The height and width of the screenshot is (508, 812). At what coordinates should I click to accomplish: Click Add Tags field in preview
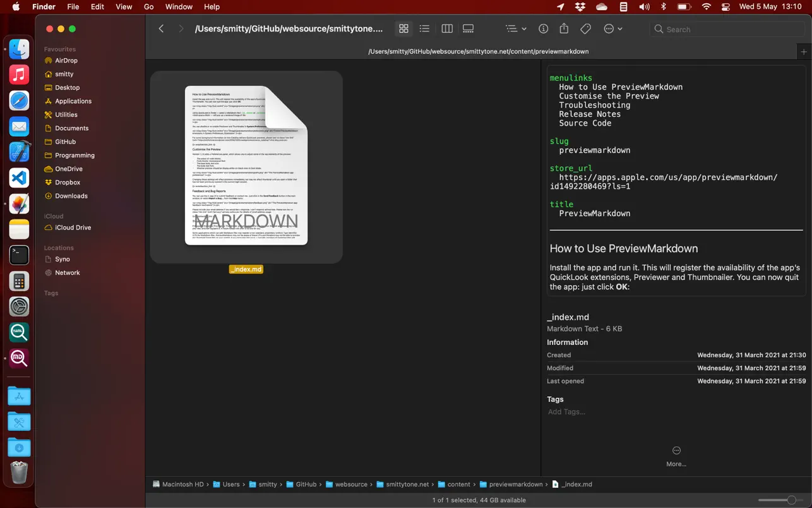[566, 412]
